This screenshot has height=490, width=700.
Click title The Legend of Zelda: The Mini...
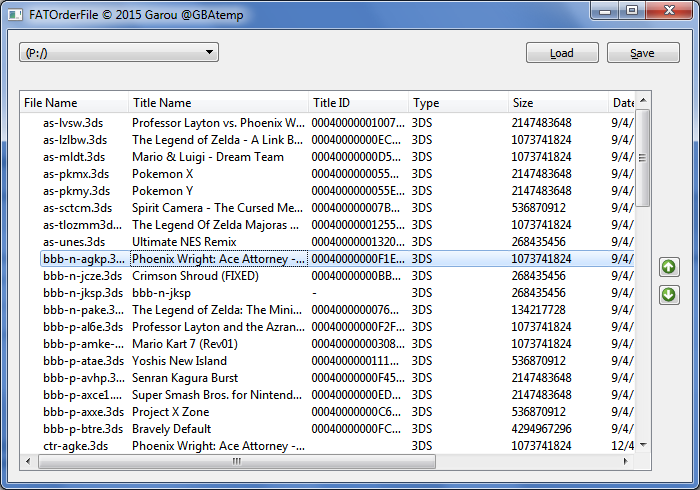(x=217, y=310)
